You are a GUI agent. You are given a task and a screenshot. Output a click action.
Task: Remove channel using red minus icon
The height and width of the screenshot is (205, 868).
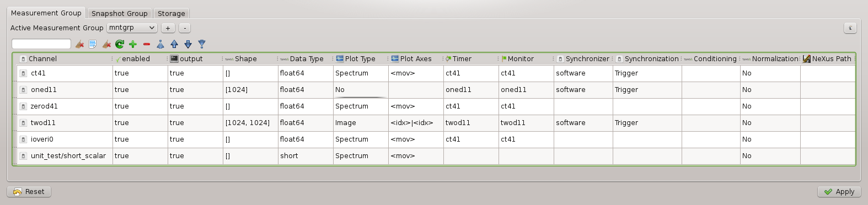(x=147, y=44)
